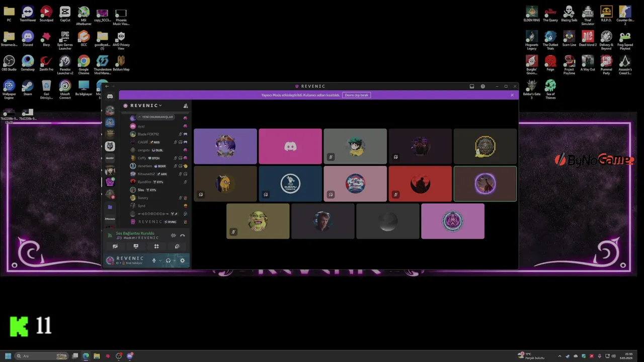
Task: Open the pink Discord-logo participant tile
Action: tap(290, 146)
